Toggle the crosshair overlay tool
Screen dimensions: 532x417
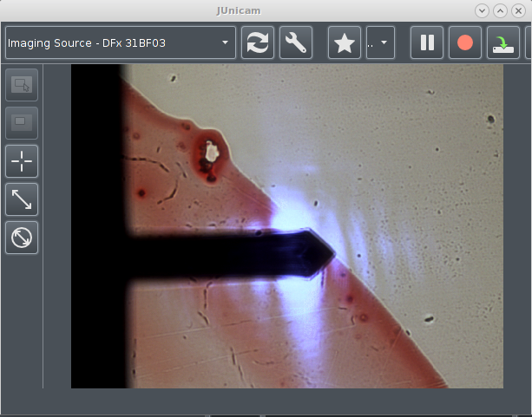tap(22, 161)
